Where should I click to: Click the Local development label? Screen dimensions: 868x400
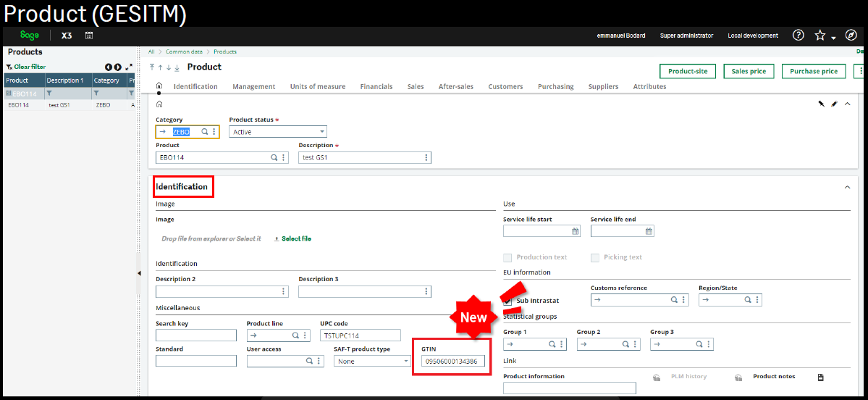753,36
